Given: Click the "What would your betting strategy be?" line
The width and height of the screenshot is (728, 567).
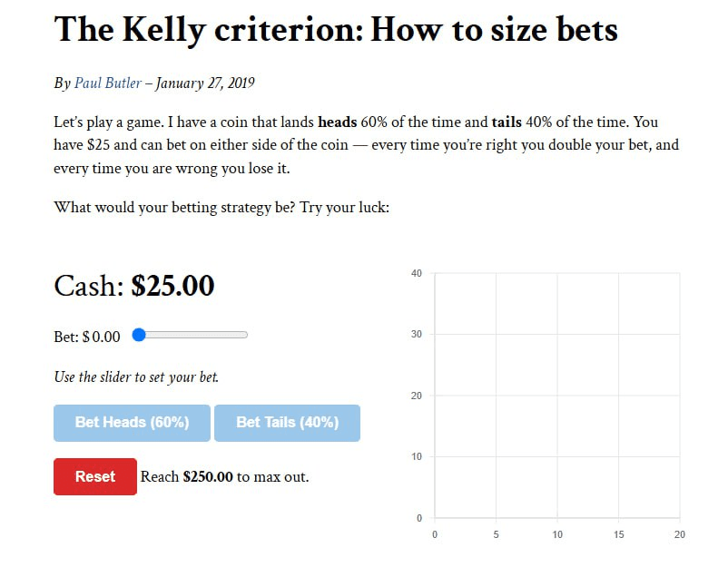Looking at the screenshot, I should click(x=221, y=207).
